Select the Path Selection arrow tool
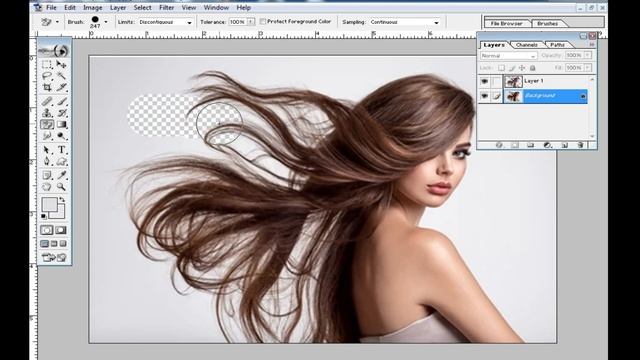The image size is (640, 360). coord(47,150)
